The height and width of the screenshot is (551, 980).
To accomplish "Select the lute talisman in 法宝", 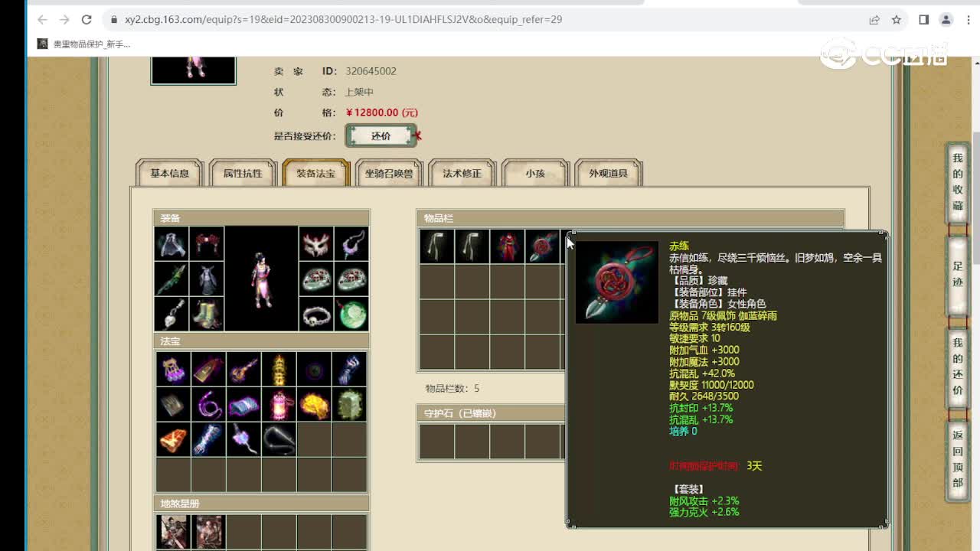I will 243,369.
